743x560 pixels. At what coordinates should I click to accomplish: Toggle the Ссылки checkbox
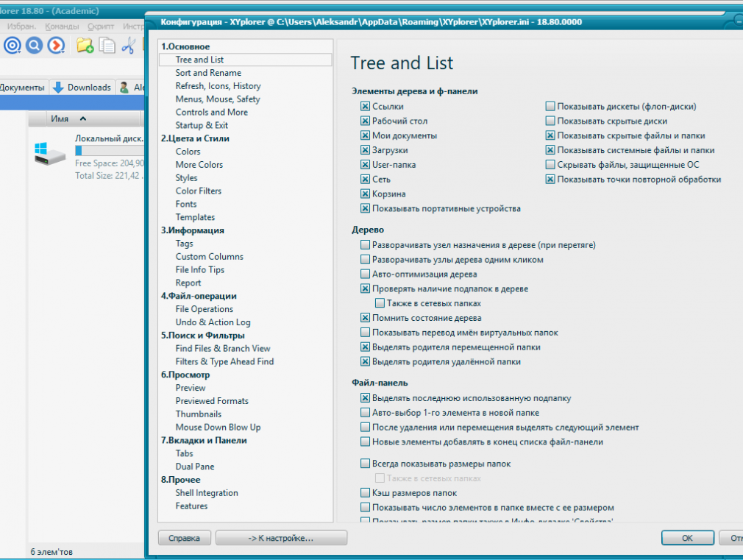[365, 106]
